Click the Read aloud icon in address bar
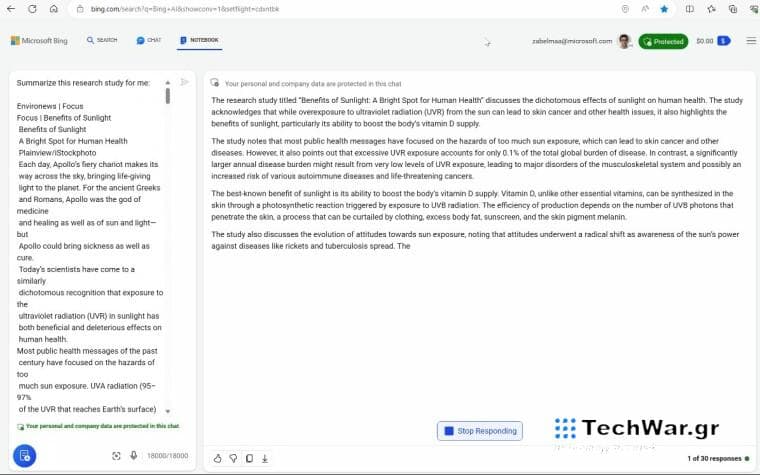The image size is (760, 475). tap(645, 9)
